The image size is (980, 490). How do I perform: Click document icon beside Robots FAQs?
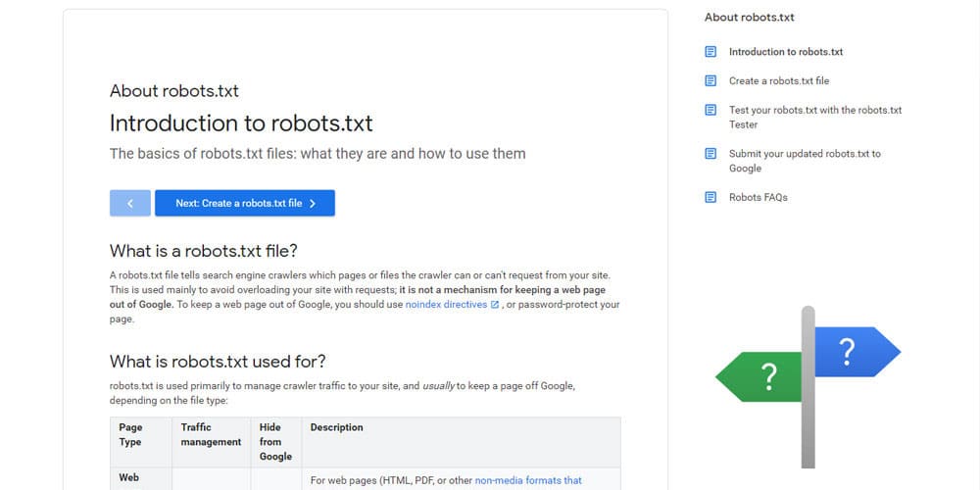[x=710, y=198]
